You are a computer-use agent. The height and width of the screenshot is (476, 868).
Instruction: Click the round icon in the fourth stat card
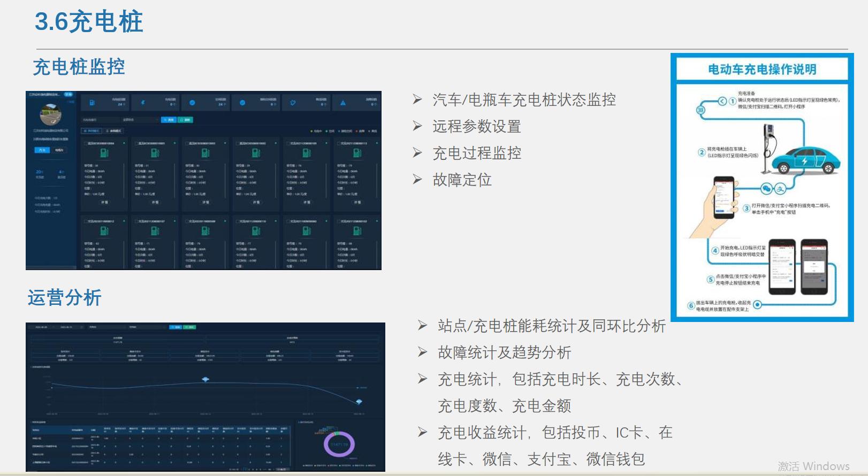click(242, 103)
